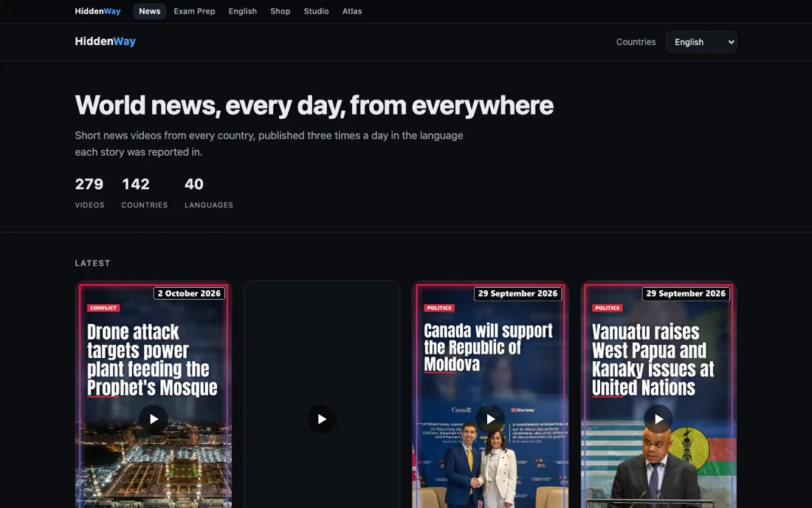Switch to the Studio section

click(x=316, y=11)
